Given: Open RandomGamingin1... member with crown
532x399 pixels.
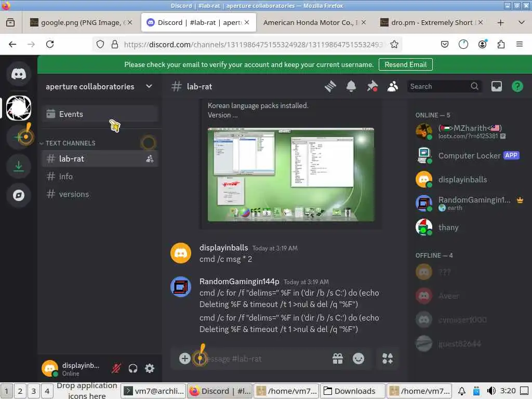Looking at the screenshot, I should [x=470, y=203].
